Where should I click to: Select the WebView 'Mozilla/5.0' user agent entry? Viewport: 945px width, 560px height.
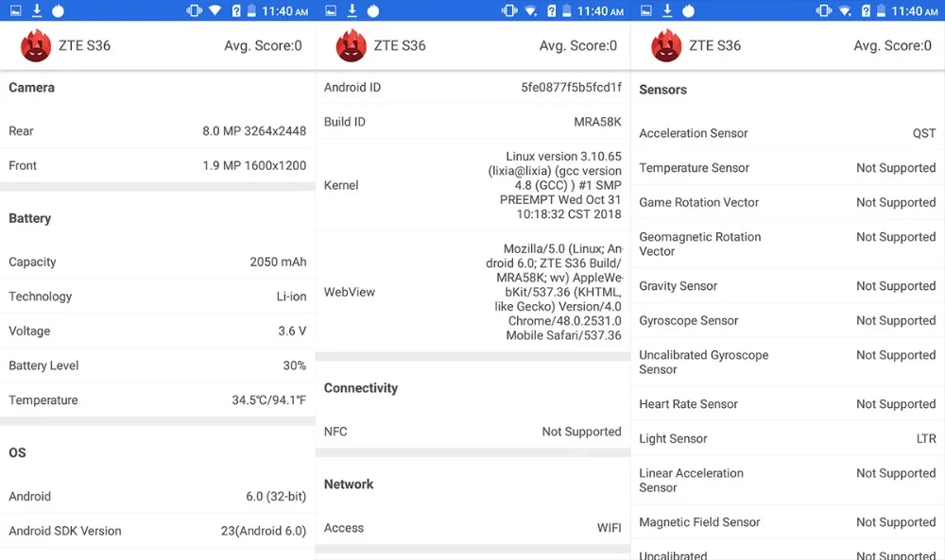(472, 292)
